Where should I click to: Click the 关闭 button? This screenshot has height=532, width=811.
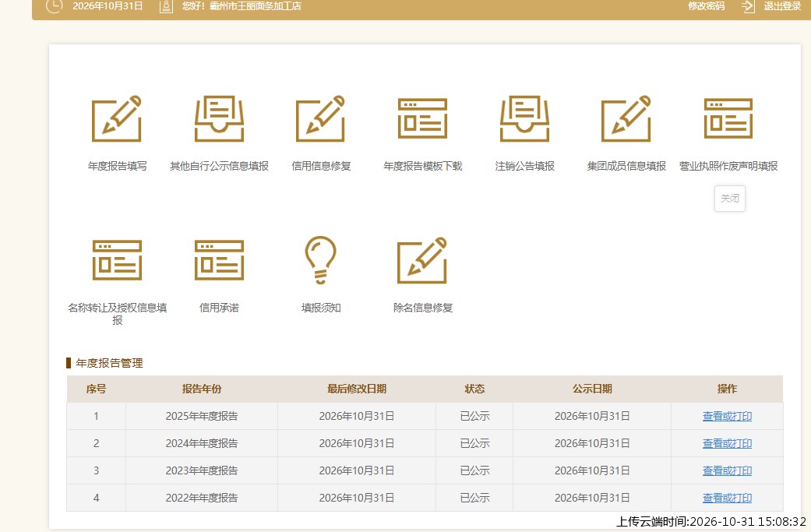point(730,199)
